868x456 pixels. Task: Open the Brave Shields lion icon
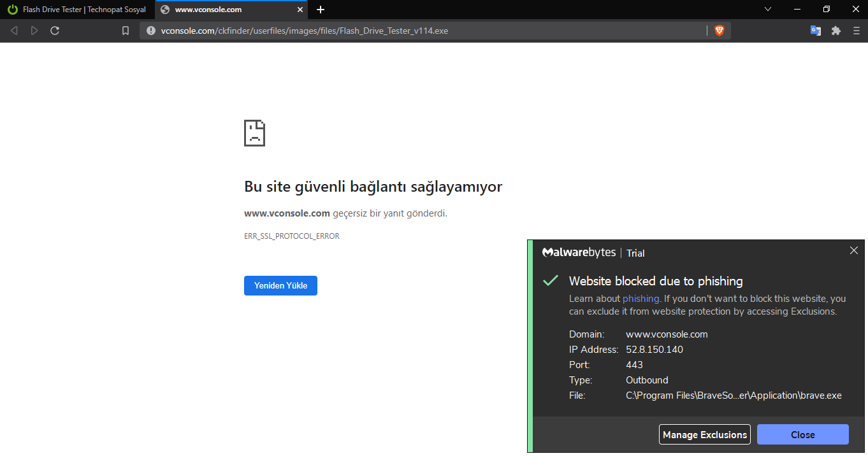[x=720, y=31]
